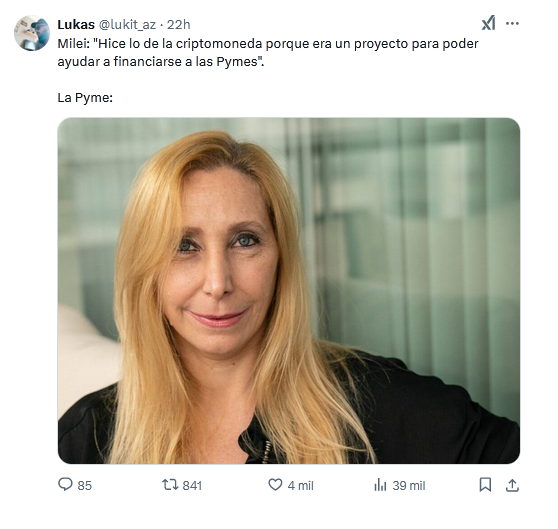The height and width of the screenshot is (529, 558).
Task: Click the display name Lukas
Action: click(76, 25)
